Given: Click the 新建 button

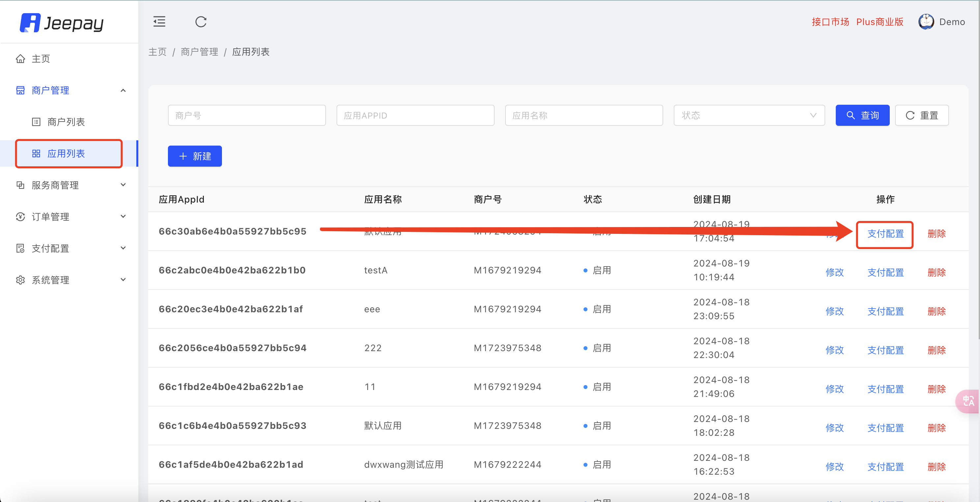Looking at the screenshot, I should [x=195, y=156].
